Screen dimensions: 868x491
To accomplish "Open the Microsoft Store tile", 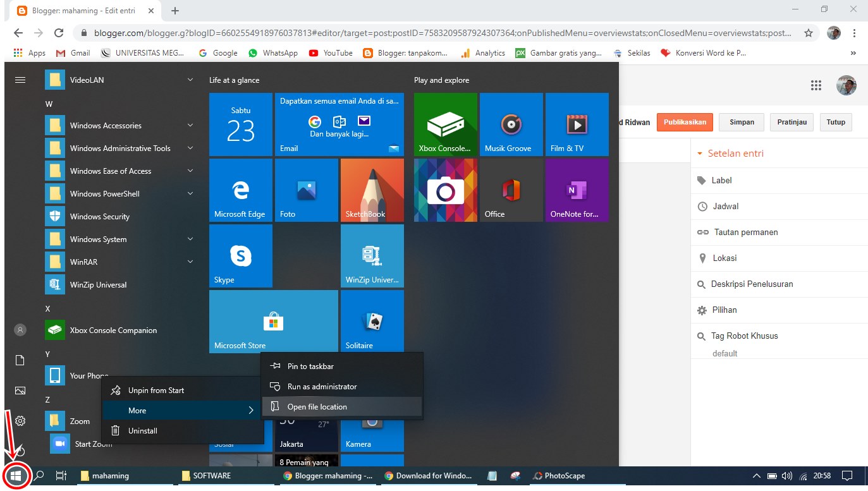I will pyautogui.click(x=273, y=322).
